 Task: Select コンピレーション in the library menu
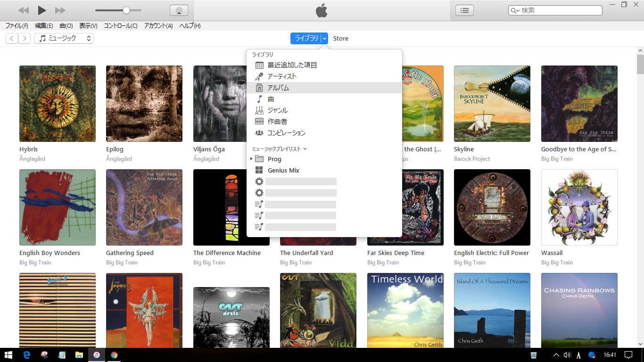[x=324, y=133]
